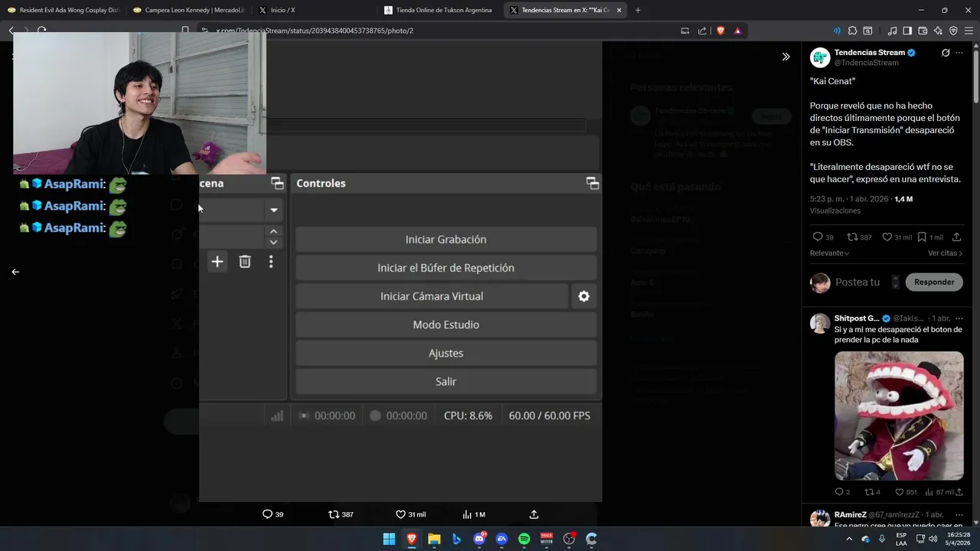Click reply count 39 below the photo

[273, 514]
